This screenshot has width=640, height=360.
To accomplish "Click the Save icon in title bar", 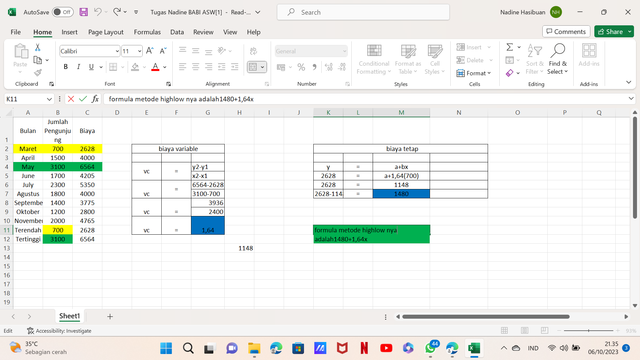I will point(84,12).
